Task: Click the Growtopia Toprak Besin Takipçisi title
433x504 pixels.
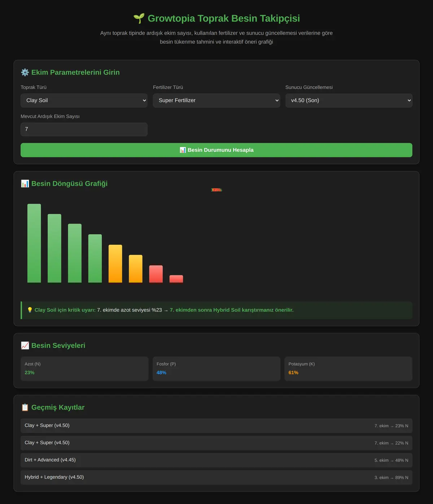Action: click(x=224, y=18)
